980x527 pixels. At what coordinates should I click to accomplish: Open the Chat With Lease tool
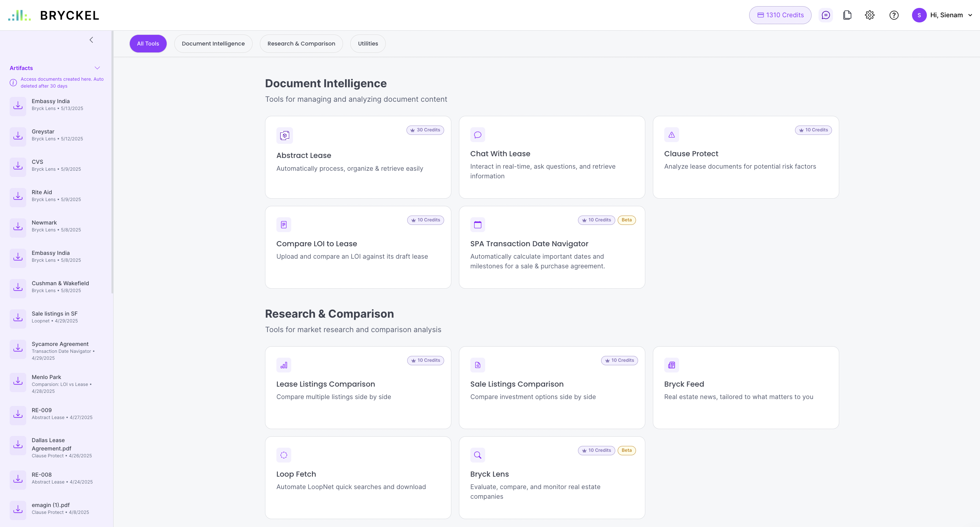(552, 157)
